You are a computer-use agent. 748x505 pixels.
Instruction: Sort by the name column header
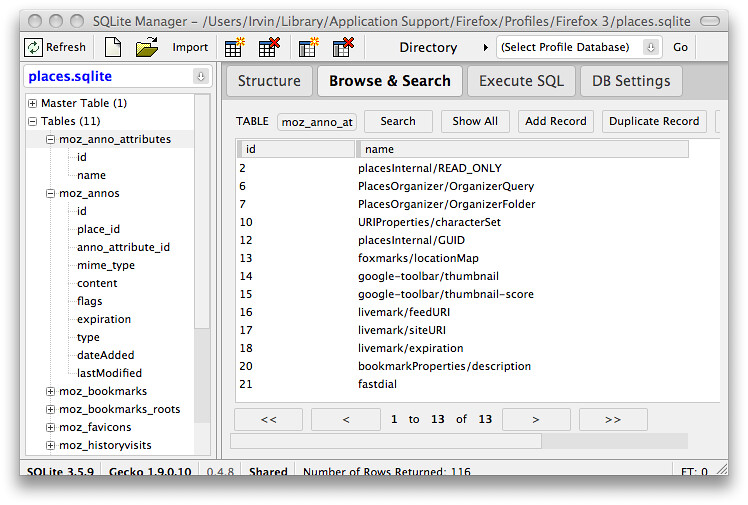(522, 149)
